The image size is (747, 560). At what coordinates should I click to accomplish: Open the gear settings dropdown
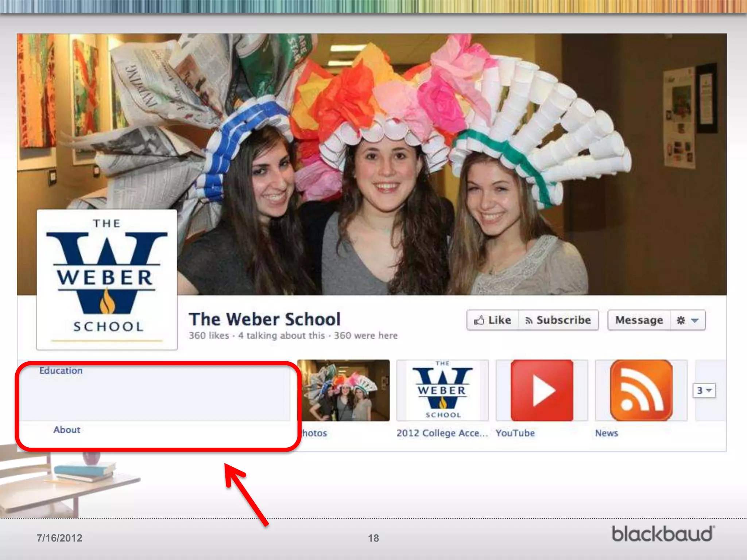688,320
